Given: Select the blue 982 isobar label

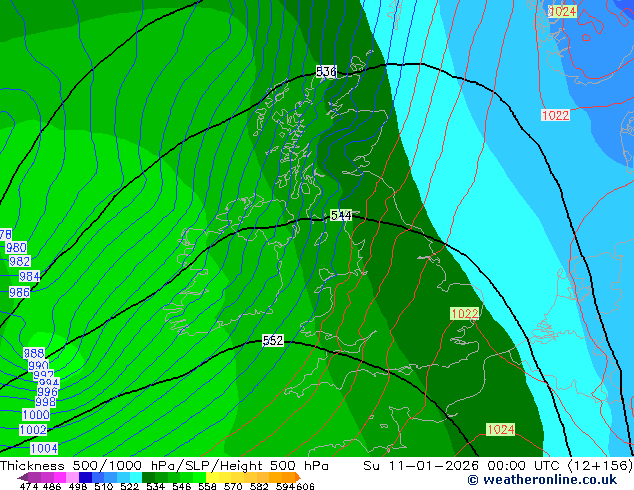Looking at the screenshot, I should (x=19, y=261).
